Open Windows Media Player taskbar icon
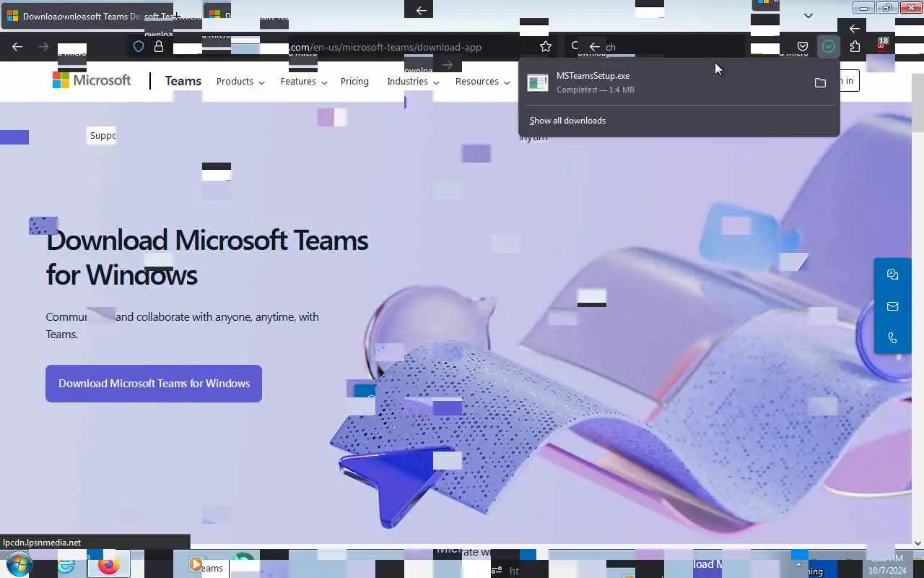The image size is (924, 578). [196, 564]
